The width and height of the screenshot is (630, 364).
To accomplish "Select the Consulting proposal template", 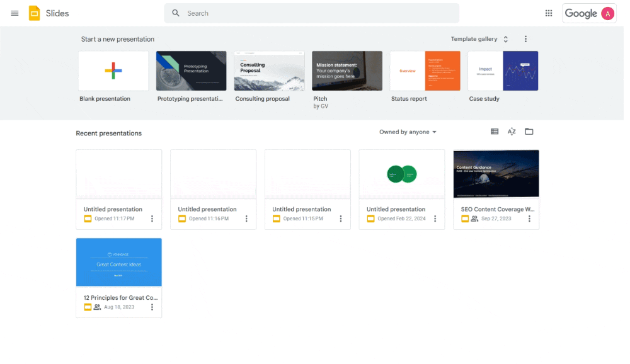I will click(269, 71).
